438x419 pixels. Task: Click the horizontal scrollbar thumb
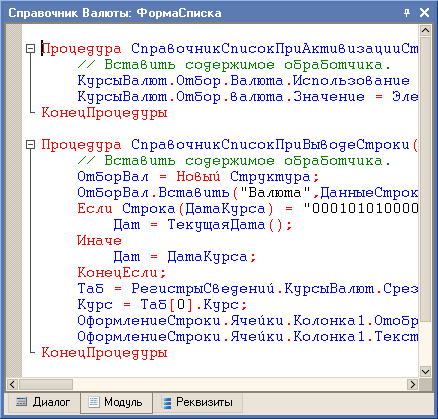click(46, 384)
